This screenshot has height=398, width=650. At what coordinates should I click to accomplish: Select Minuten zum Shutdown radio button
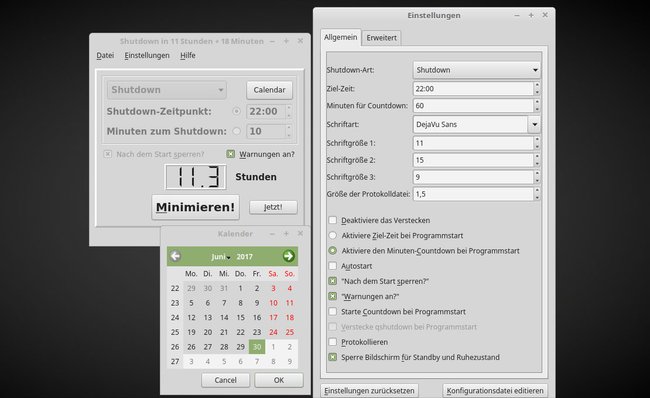[x=236, y=131]
